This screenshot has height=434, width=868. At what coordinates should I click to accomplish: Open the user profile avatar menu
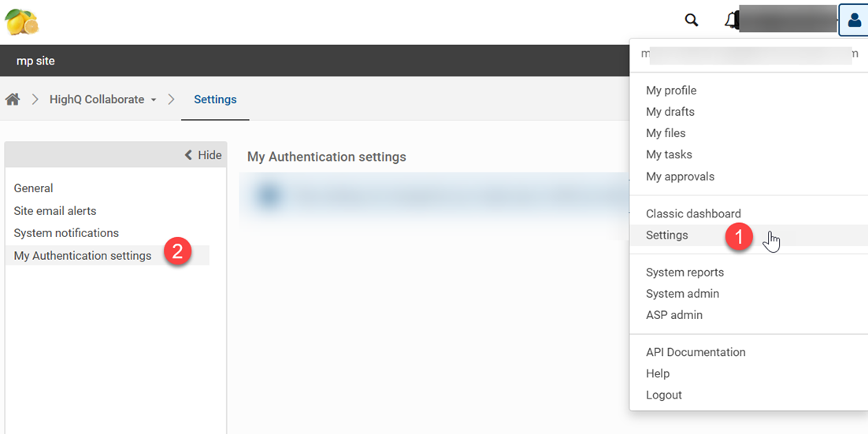854,20
